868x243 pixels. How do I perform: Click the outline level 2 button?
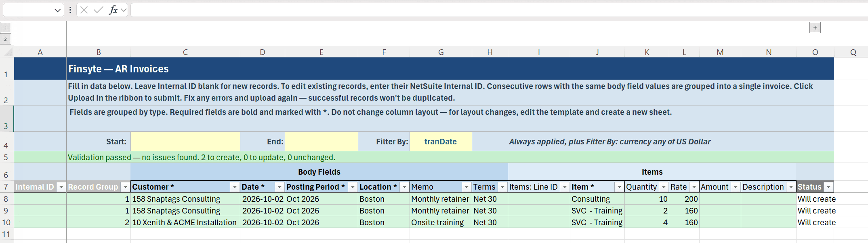pyautogui.click(x=6, y=39)
